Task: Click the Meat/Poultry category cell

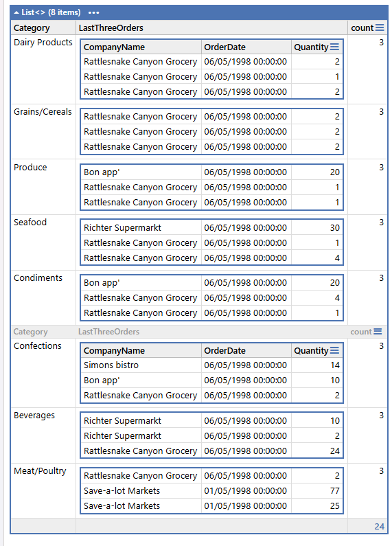Action: (43, 490)
